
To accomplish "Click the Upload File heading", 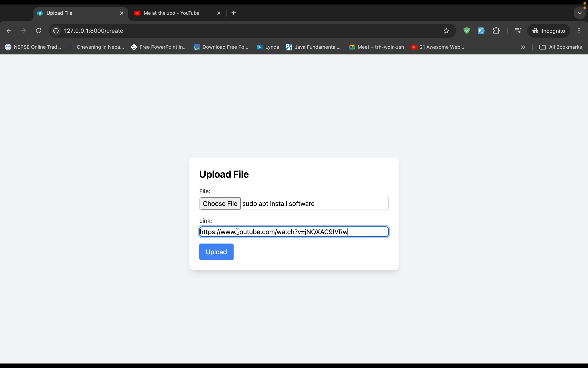I will (x=224, y=174).
